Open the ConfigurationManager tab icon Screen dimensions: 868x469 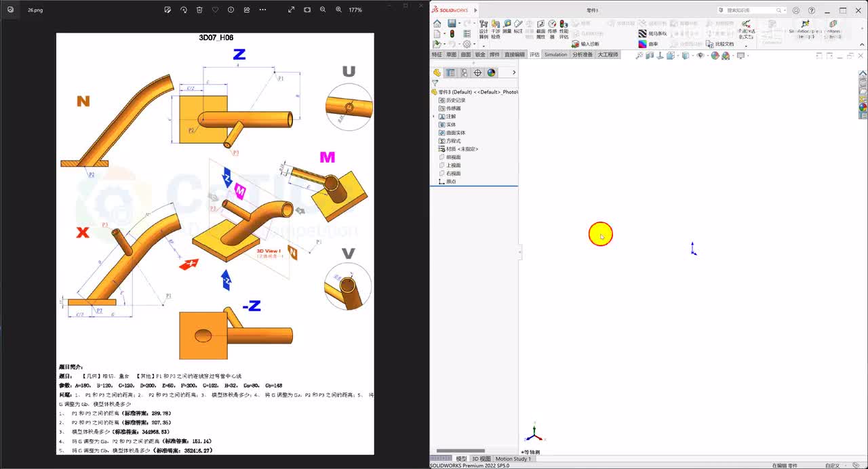point(464,73)
